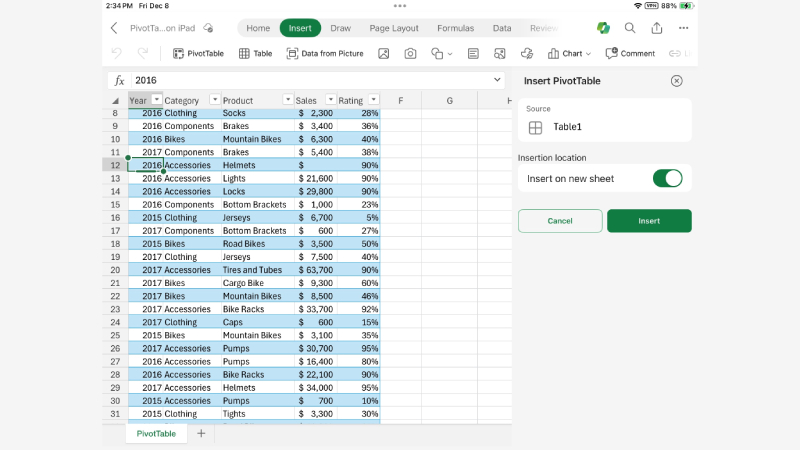Open the Chart menu
Image resolution: width=800 pixels, height=450 pixels.
point(569,54)
